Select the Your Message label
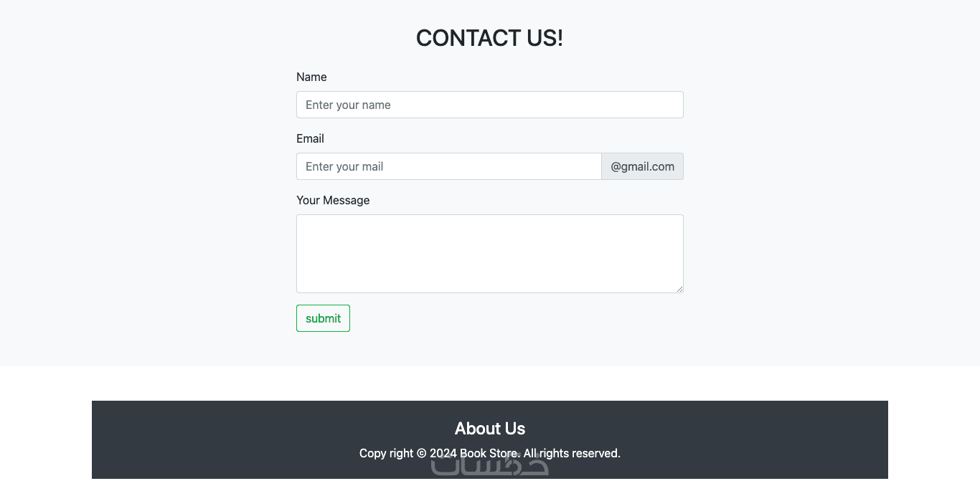Viewport: 980px width, 486px height. tap(333, 200)
